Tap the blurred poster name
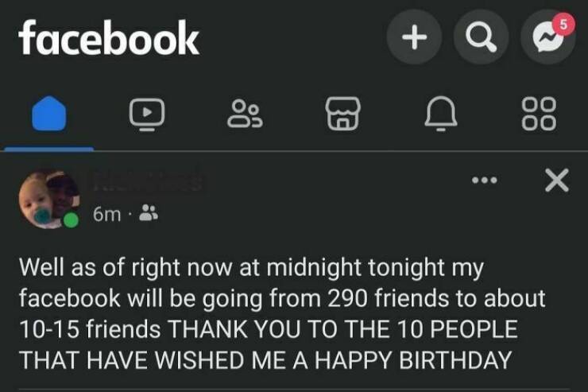The height and width of the screenshot is (392, 588). coord(147,183)
